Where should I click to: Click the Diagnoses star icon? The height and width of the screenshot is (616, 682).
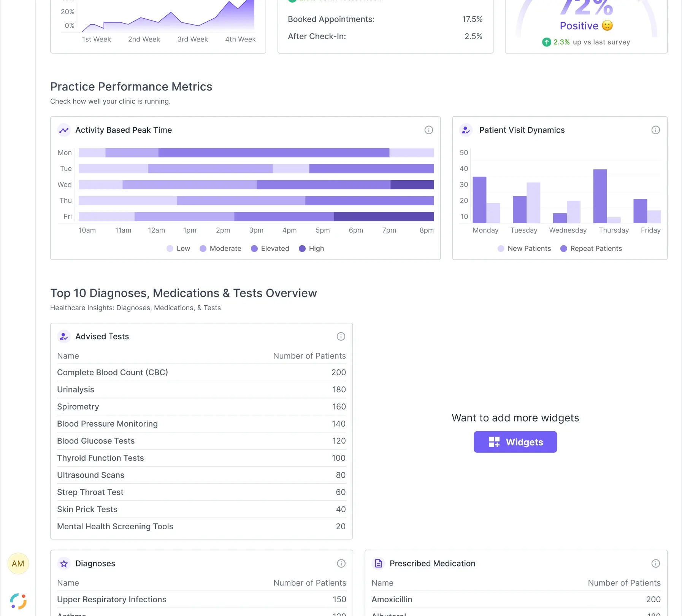(64, 564)
